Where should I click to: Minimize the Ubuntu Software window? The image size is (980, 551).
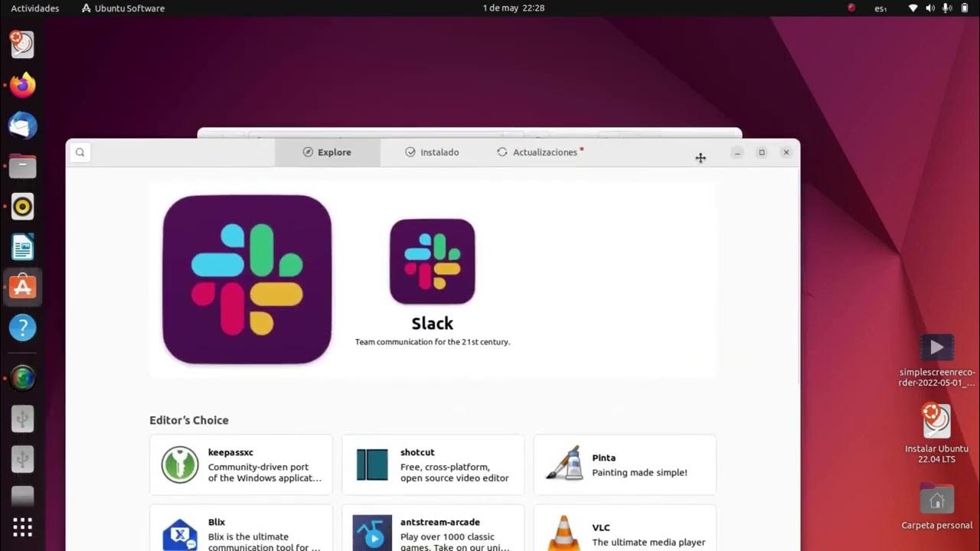[737, 152]
